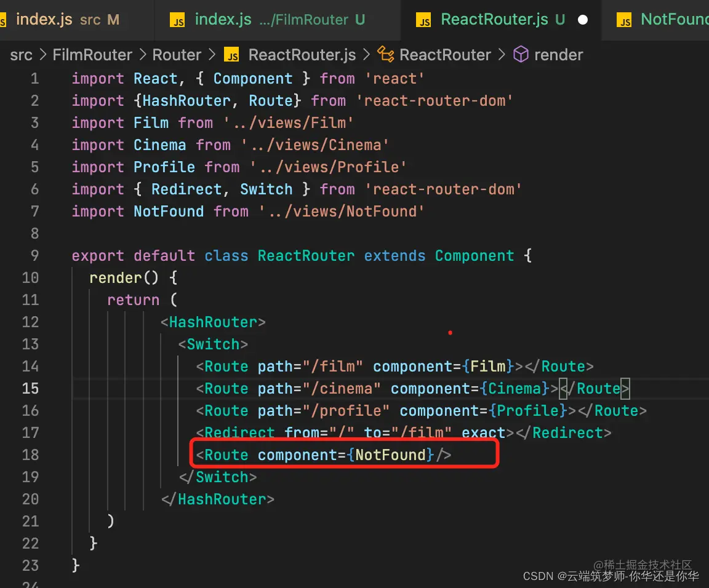Click 'Redirect' in line 6 import
This screenshot has width=709, height=588.
(186, 189)
